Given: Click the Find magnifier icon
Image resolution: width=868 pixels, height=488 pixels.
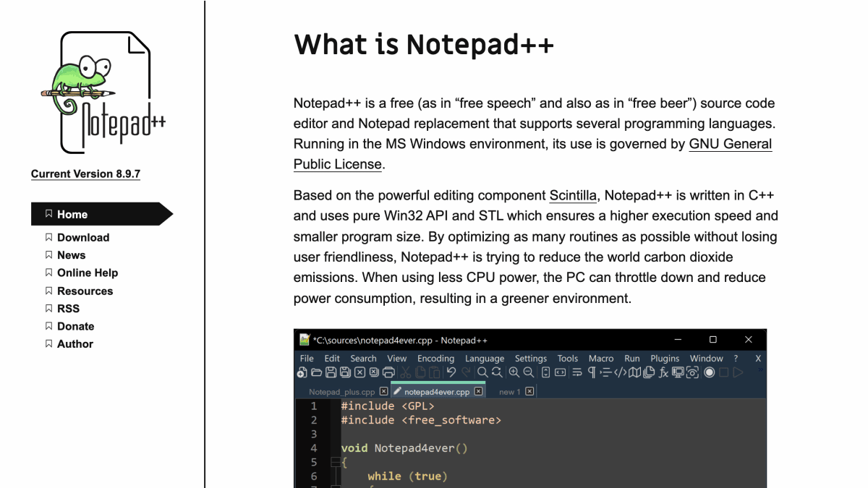Looking at the screenshot, I should (482, 372).
